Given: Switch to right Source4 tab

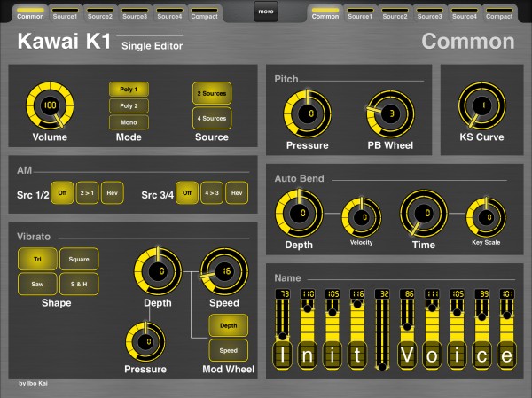Looking at the screenshot, I should pyautogui.click(x=464, y=13).
